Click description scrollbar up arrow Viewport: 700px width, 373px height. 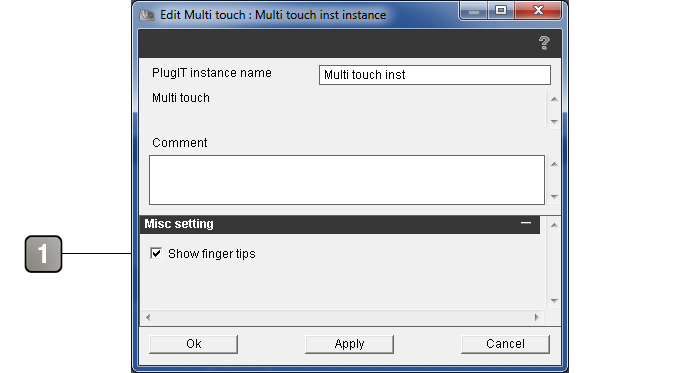554,99
